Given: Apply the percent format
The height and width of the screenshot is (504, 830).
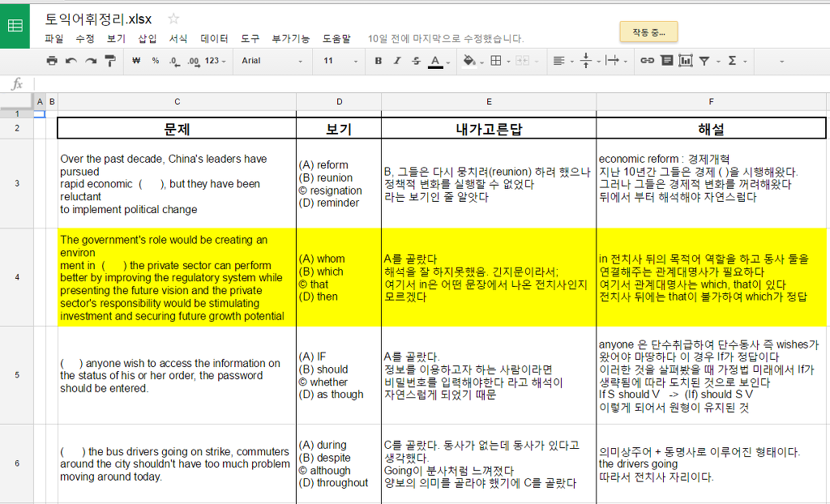Looking at the screenshot, I should [x=155, y=61].
